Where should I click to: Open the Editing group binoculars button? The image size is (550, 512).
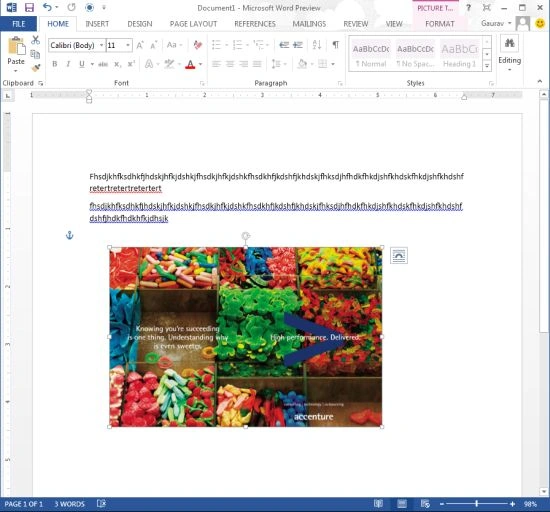click(x=509, y=53)
